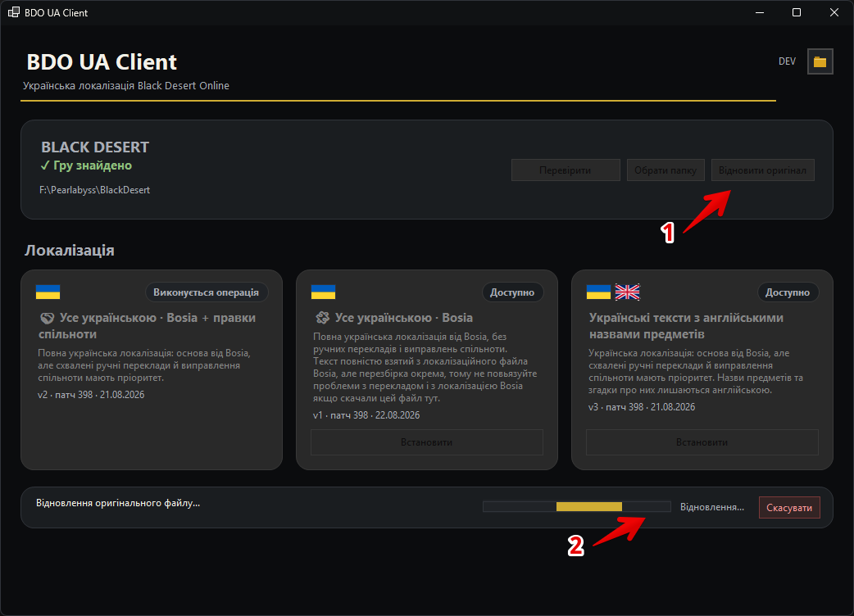The width and height of the screenshot is (854, 616).
Task: Cancel the restore with Скасувати
Action: [789, 507]
